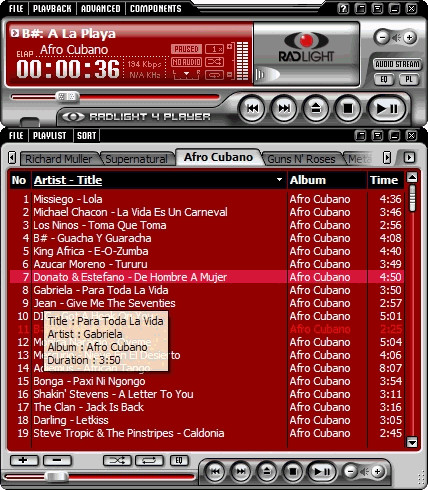Toggle repeat button in playlist toolbar
428x490 pixels.
point(149,461)
